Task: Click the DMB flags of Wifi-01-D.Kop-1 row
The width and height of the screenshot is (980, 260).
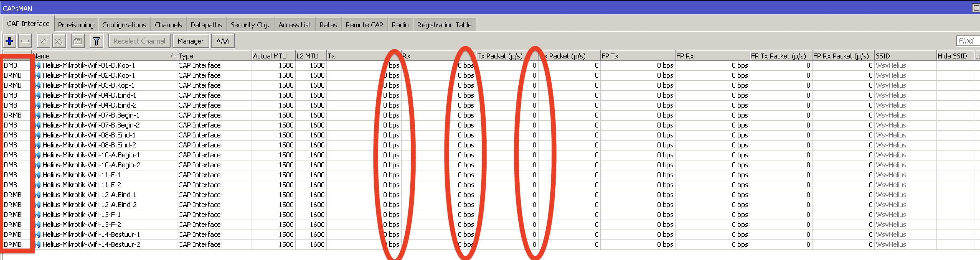Action: click(x=11, y=65)
